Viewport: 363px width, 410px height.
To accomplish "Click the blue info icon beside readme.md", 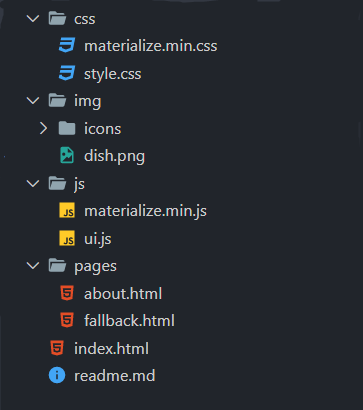I will point(57,375).
